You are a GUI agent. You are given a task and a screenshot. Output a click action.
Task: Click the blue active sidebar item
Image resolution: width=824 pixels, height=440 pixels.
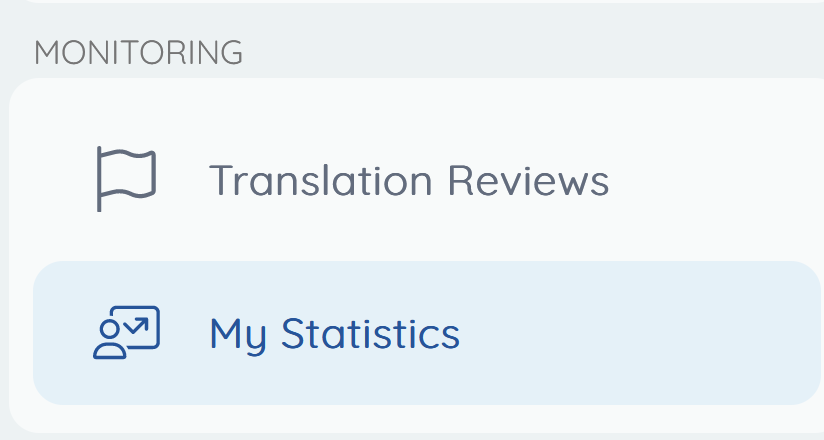[x=426, y=333]
